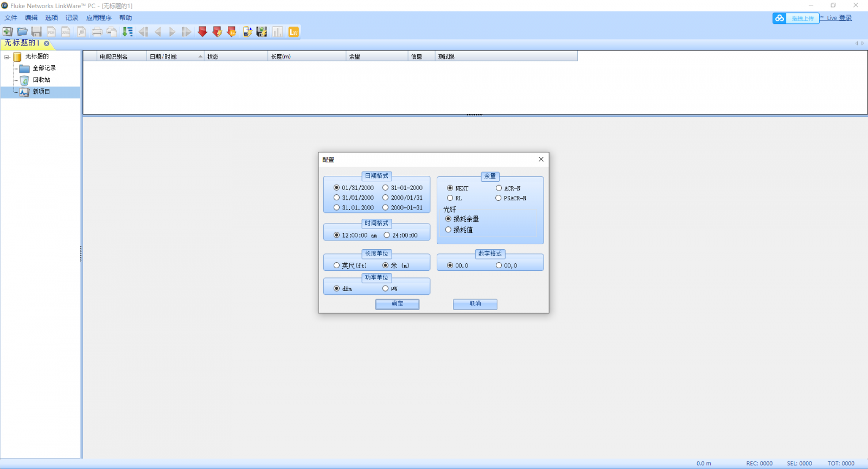
Task: Sort by the 日期/时间 column header
Action: tap(175, 56)
